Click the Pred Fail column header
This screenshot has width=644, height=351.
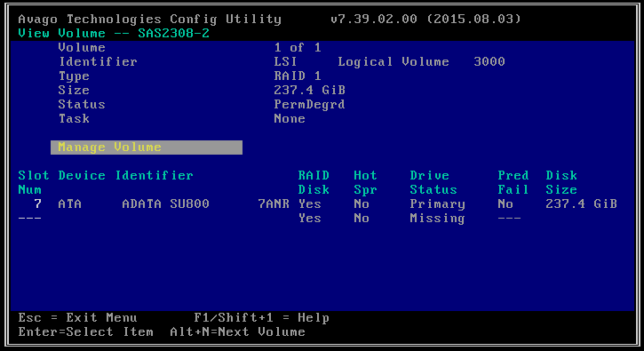point(513,182)
